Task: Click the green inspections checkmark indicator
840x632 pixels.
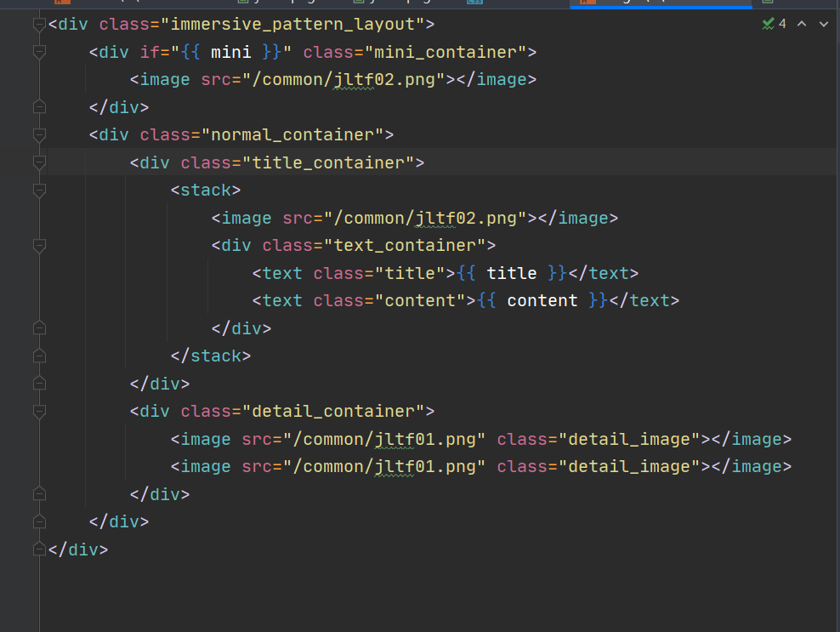Action: 768,24
